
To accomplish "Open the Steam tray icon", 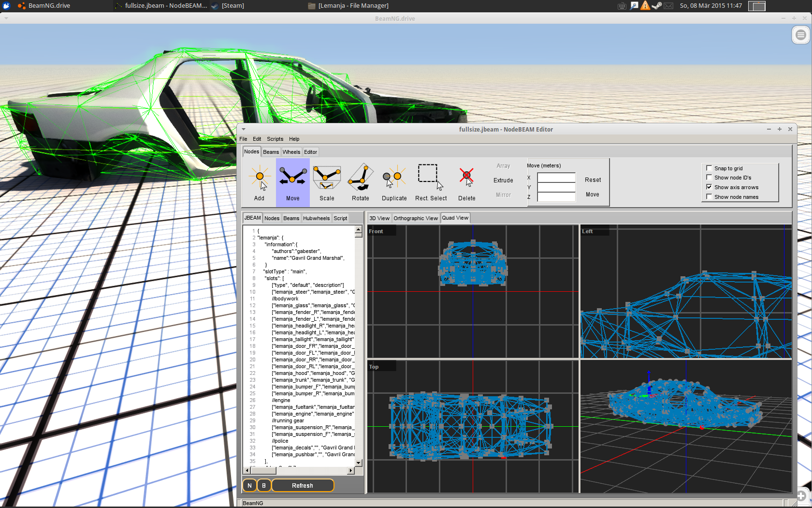I will (657, 6).
